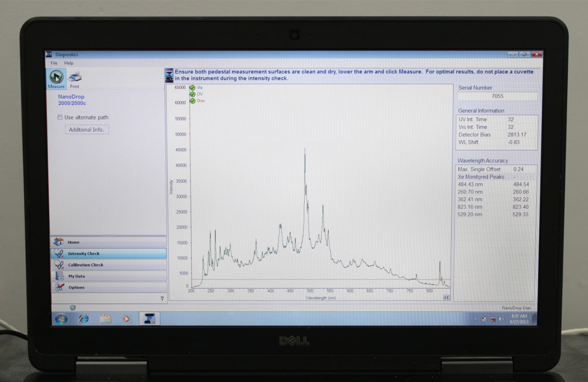Click the NanoDrop taskbar icon
This screenshot has width=588, height=382.
tap(150, 319)
